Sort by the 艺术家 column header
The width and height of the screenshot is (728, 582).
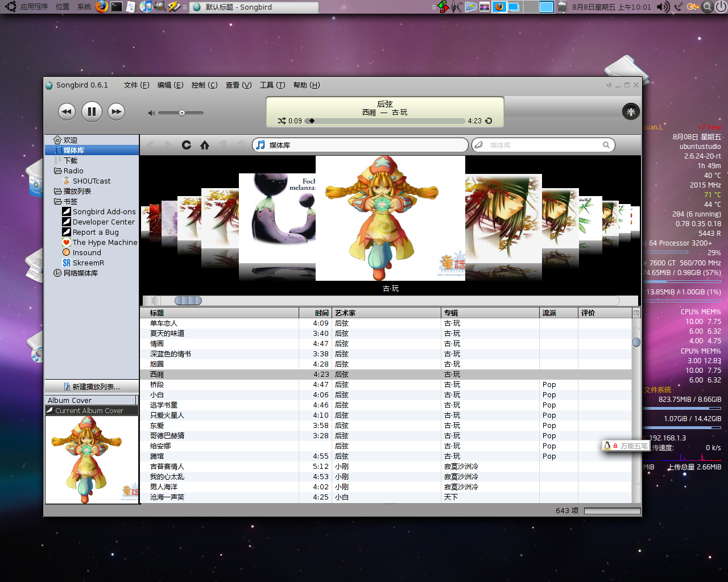pyautogui.click(x=387, y=313)
